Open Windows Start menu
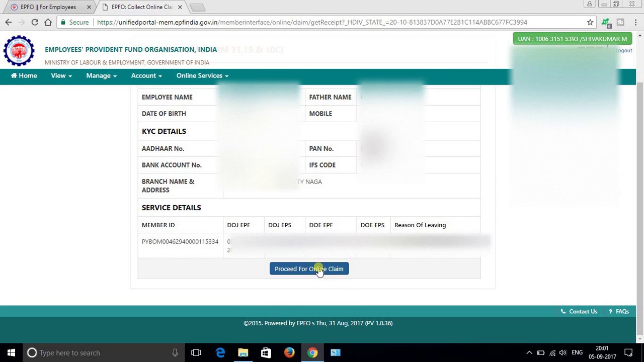The height and width of the screenshot is (362, 644). pyautogui.click(x=11, y=352)
